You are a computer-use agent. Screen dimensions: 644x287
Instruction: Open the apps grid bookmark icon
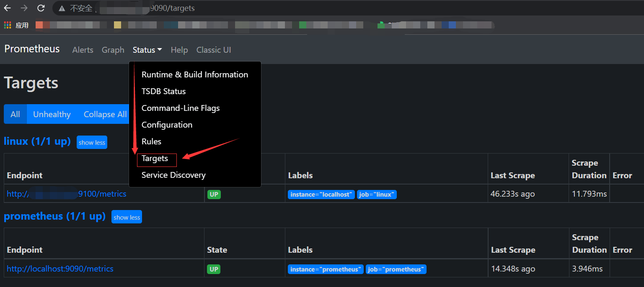[x=8, y=26]
